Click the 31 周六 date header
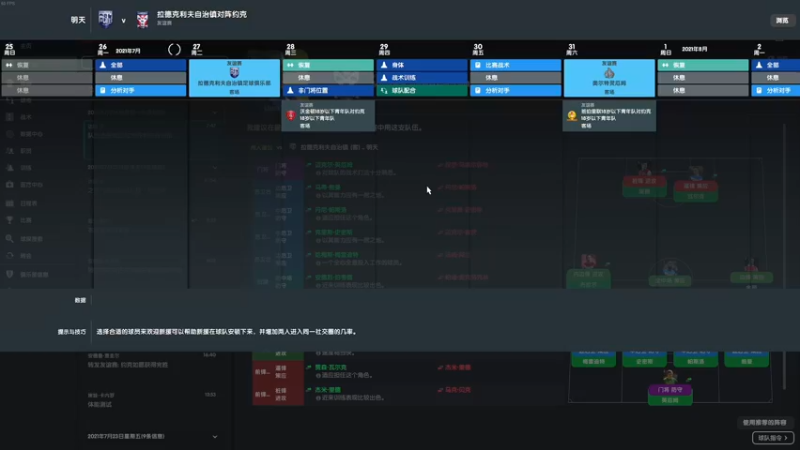800x450 pixels. pos(571,49)
